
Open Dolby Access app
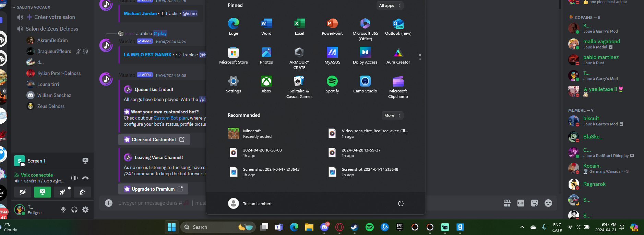tap(365, 56)
